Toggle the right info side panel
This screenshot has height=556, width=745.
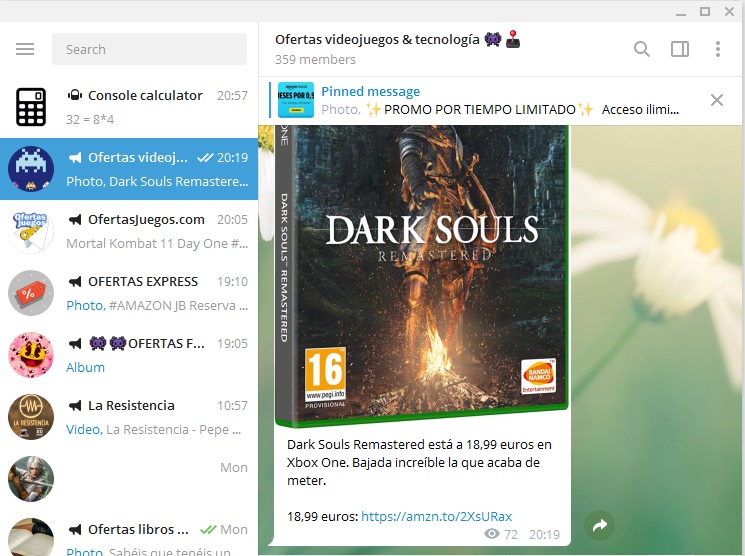click(679, 49)
